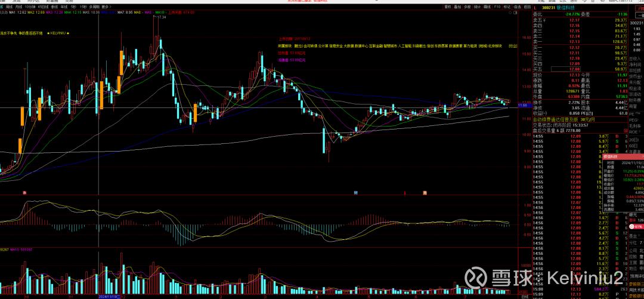Click the 统计 statistics button
This screenshot has height=299, width=644.
477,7
